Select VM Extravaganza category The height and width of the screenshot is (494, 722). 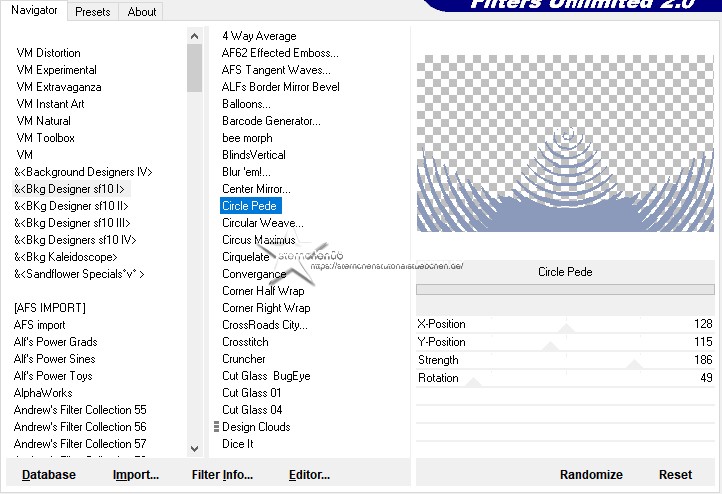[x=58, y=87]
